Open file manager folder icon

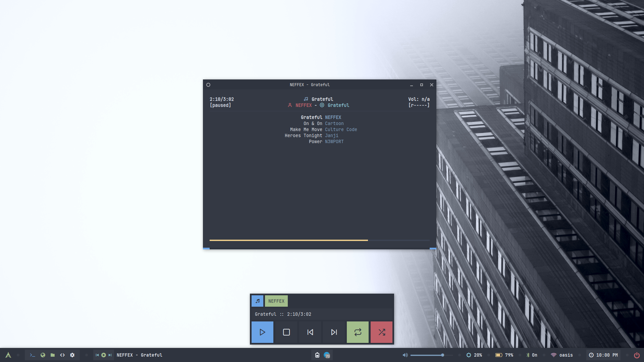tap(53, 355)
